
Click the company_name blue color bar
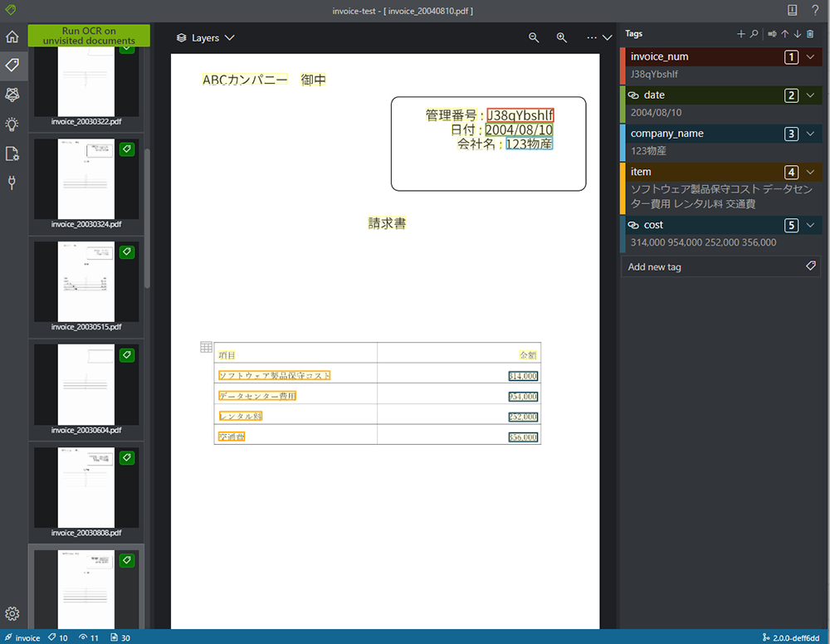tap(623, 143)
